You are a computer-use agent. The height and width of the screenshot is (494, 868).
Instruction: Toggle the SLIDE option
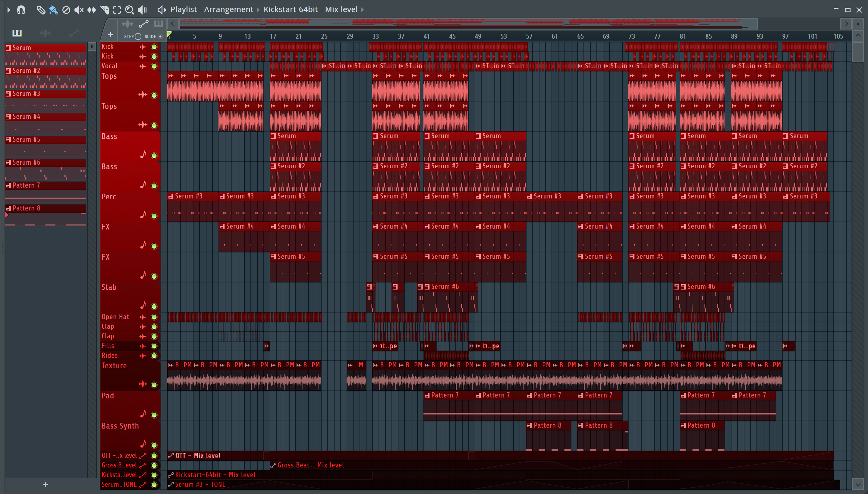tap(160, 36)
